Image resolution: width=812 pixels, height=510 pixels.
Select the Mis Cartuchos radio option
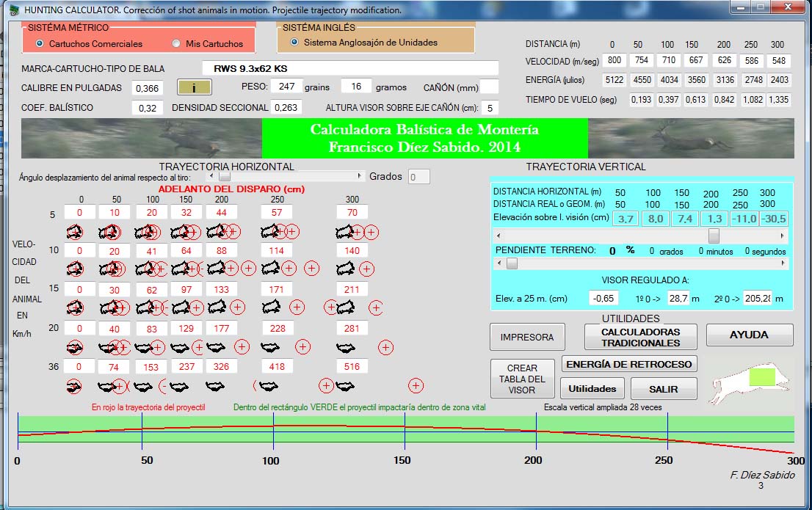pos(176,44)
